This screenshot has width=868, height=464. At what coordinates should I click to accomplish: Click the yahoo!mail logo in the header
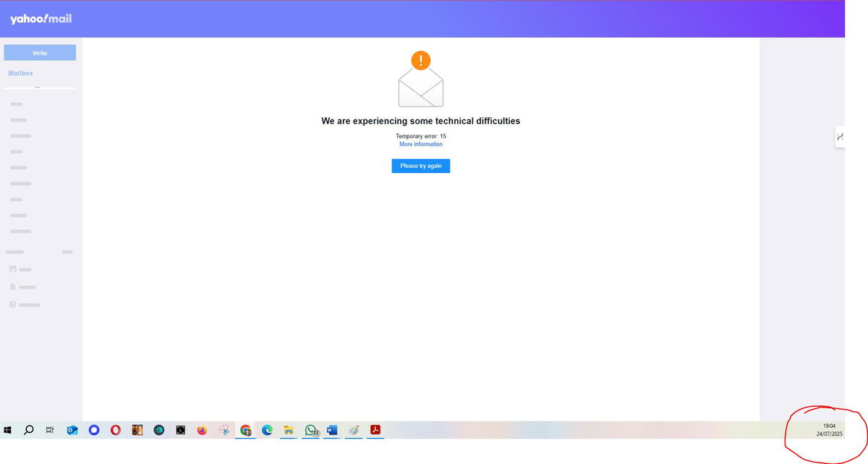pos(41,18)
